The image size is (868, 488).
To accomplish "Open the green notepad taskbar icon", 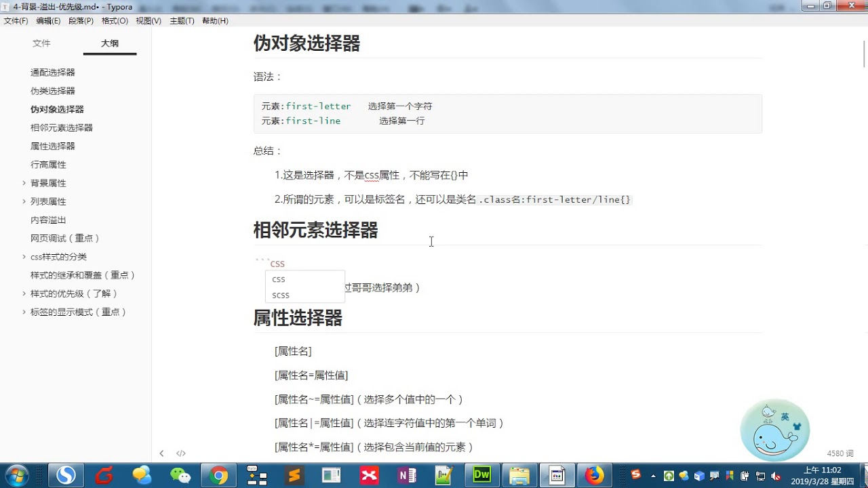I will 444,475.
